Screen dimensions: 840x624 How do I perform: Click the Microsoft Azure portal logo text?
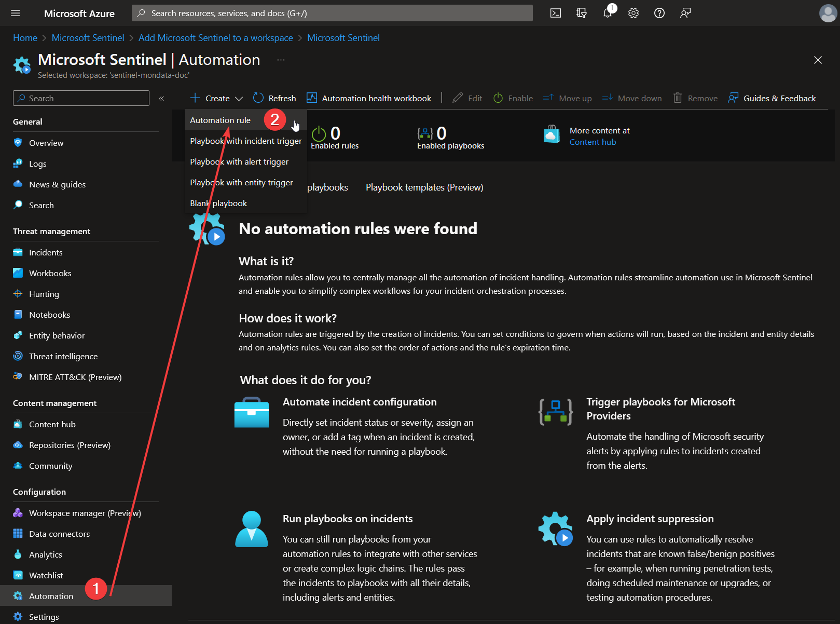[79, 13]
